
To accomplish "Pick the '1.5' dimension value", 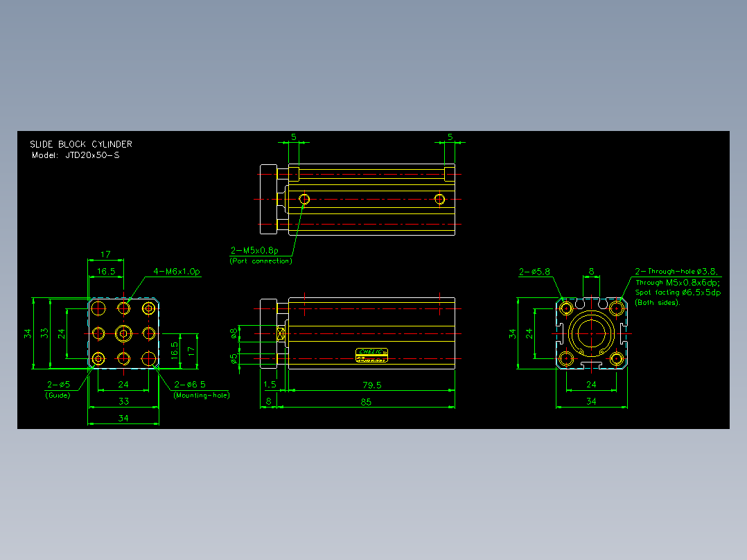I will click(270, 385).
